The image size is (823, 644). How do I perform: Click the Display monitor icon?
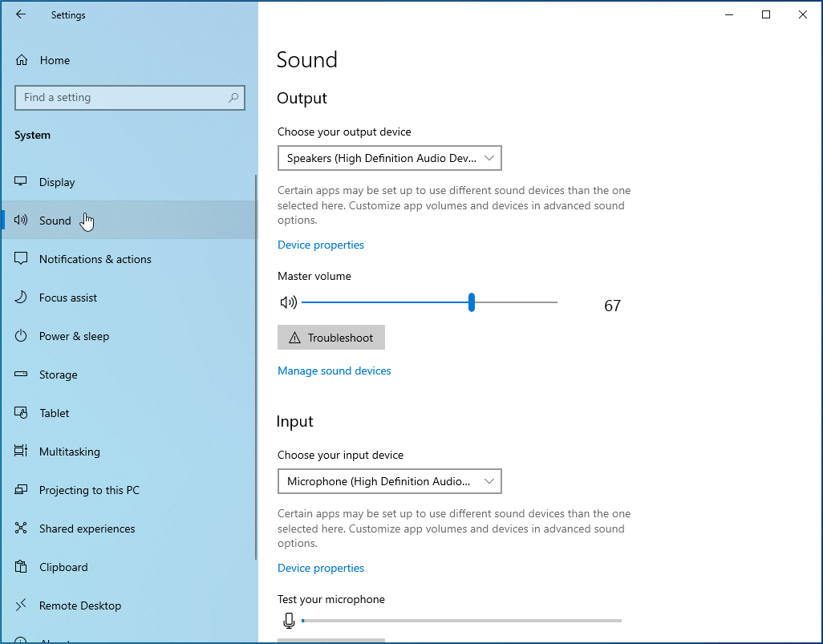pyautogui.click(x=22, y=182)
